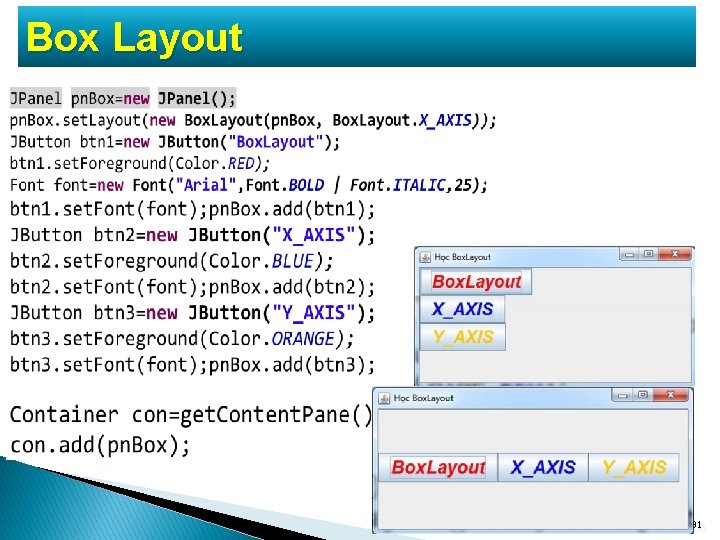
Task: Click the line 'btn2.setFont(font);pnBox.add(btn2);'
Action: [192, 287]
